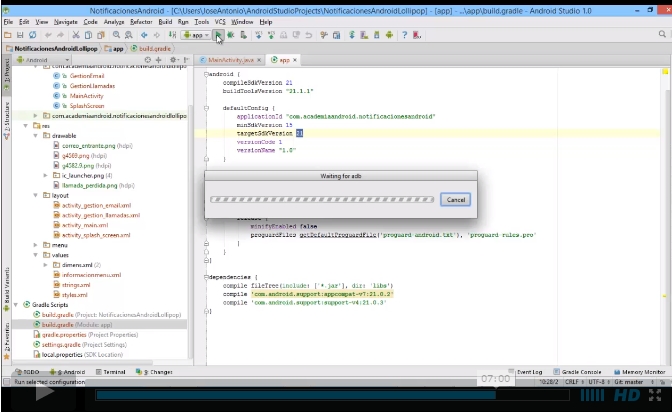Click the Paste icon in toolbar
Screen dimensions: 672x412
(x=101, y=35)
